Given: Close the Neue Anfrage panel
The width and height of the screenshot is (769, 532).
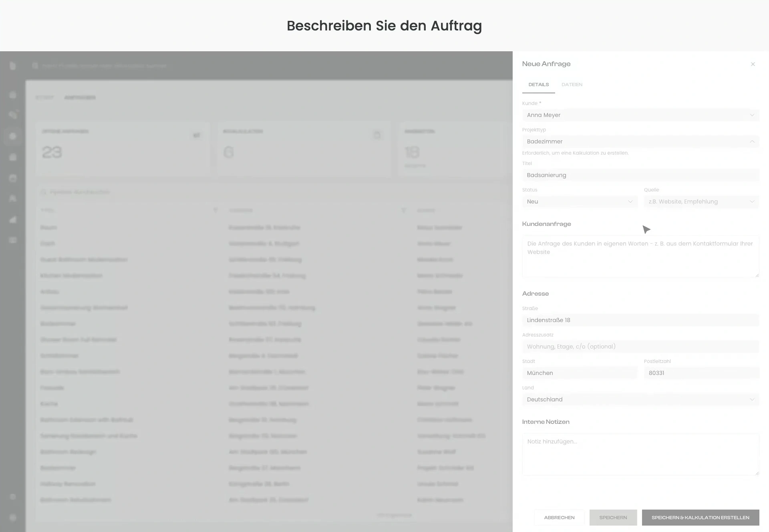Looking at the screenshot, I should click(753, 64).
